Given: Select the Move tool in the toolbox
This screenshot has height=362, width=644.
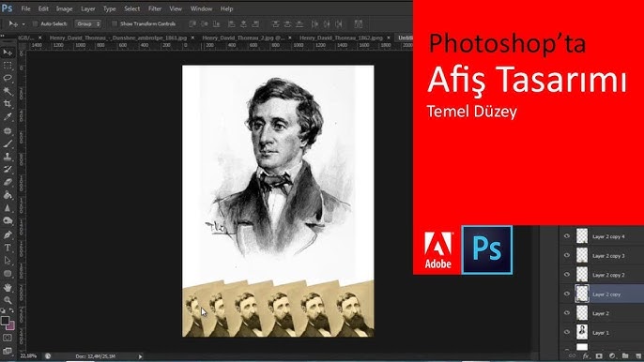Looking at the screenshot, I should 8,53.
